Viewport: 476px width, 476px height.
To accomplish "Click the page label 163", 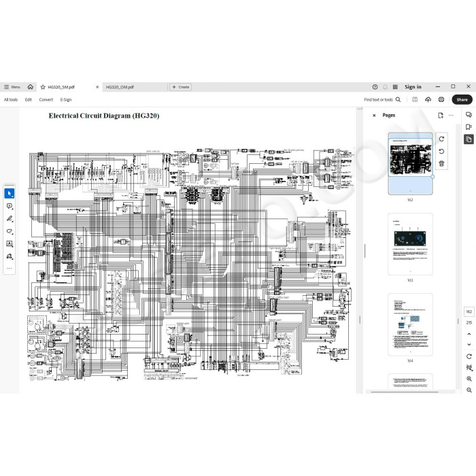I will tap(410, 280).
